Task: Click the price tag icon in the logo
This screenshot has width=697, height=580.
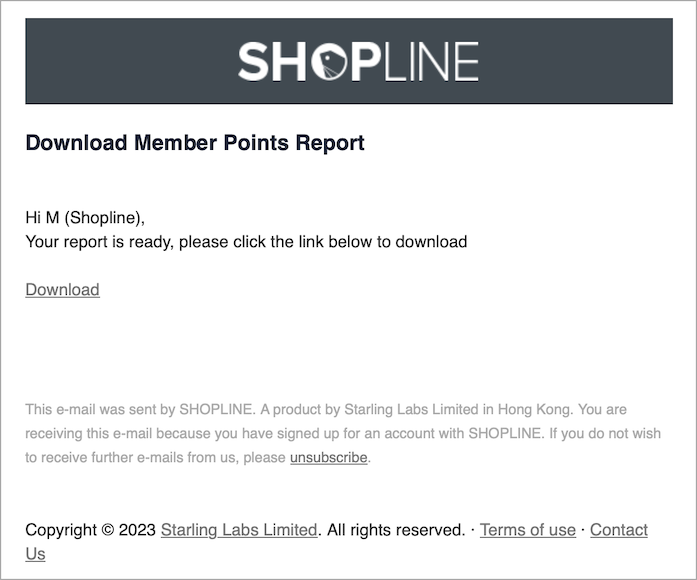Action: pyautogui.click(x=329, y=61)
